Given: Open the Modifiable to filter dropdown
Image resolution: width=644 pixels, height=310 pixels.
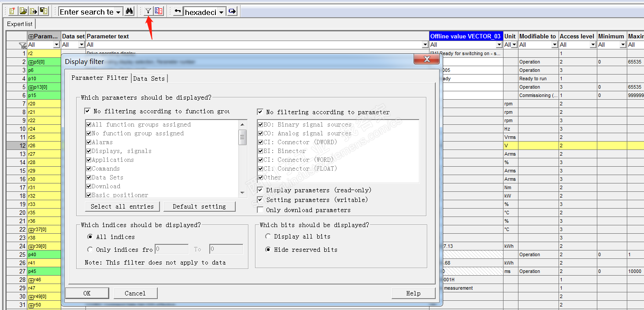Looking at the screenshot, I should click(x=555, y=45).
